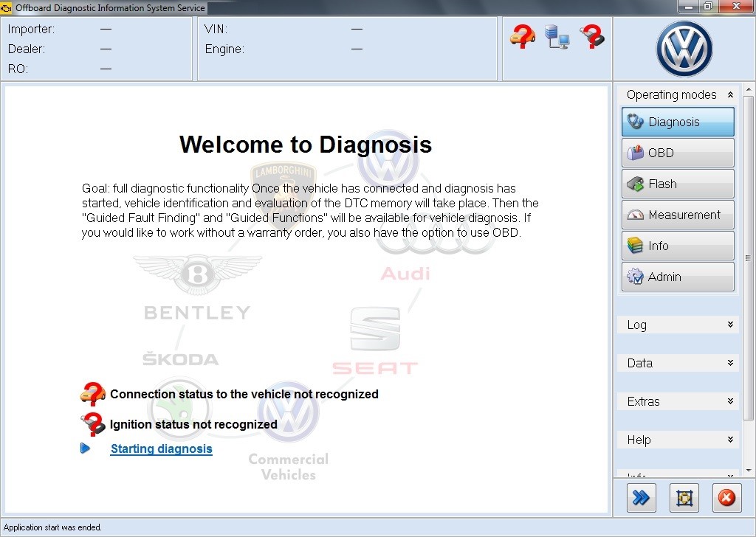Click 'Connection status to the vehicle not recognized' text
756x537 pixels.
[244, 394]
